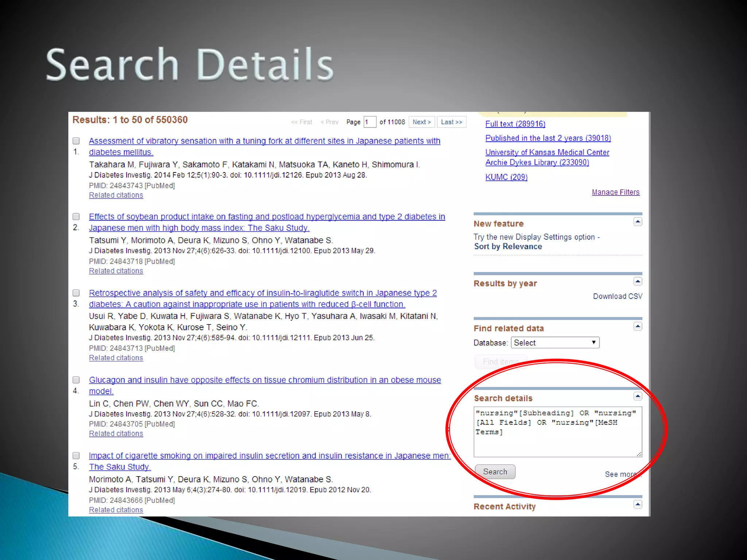747x560 pixels.
Task: Tick the checkbox for result 4
Action: 76,380
